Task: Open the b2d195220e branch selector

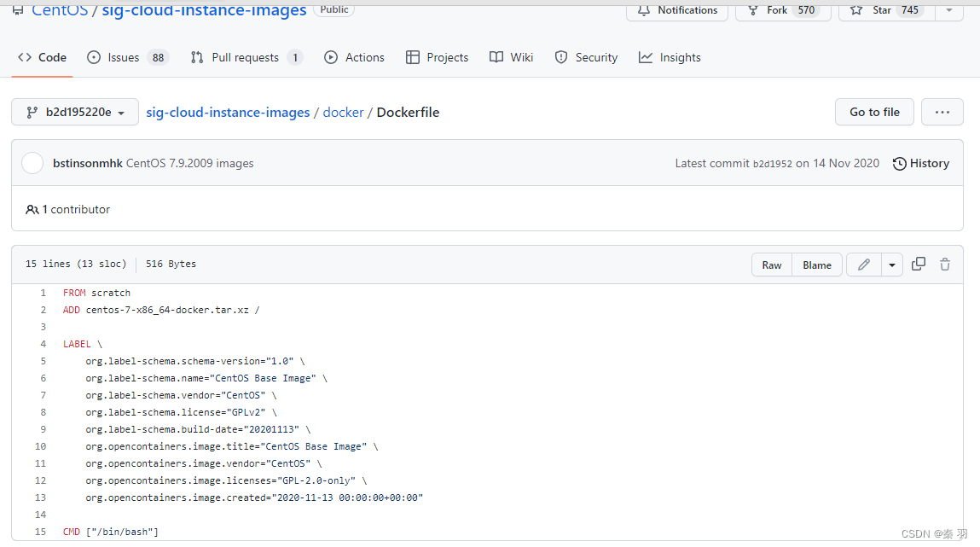Action: (x=75, y=113)
